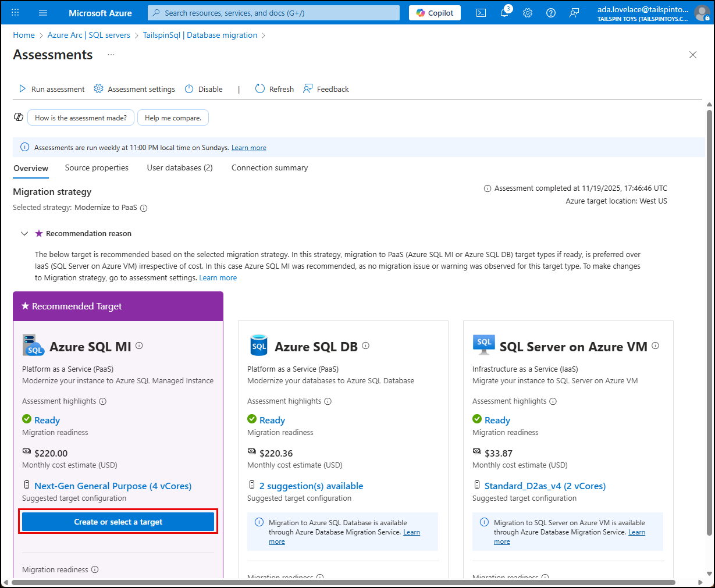Click the Copilot icon beside suggested prompts

pos(18,117)
